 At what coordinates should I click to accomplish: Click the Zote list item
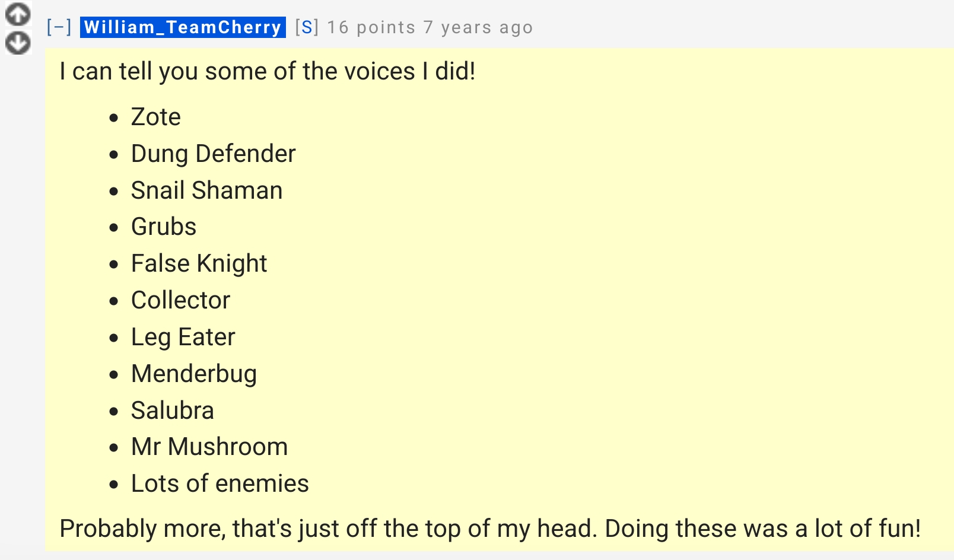tap(155, 117)
